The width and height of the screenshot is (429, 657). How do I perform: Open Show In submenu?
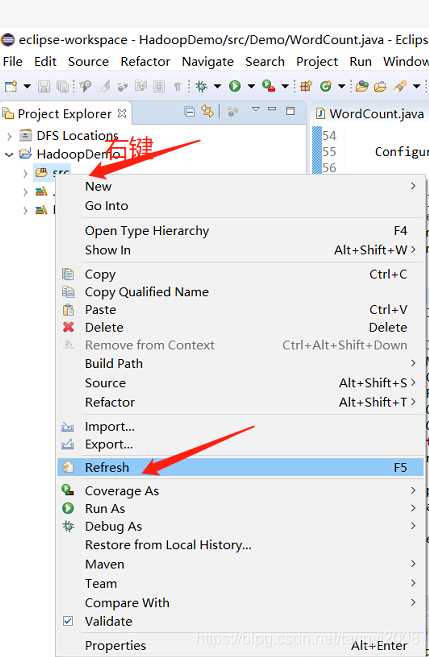point(240,250)
